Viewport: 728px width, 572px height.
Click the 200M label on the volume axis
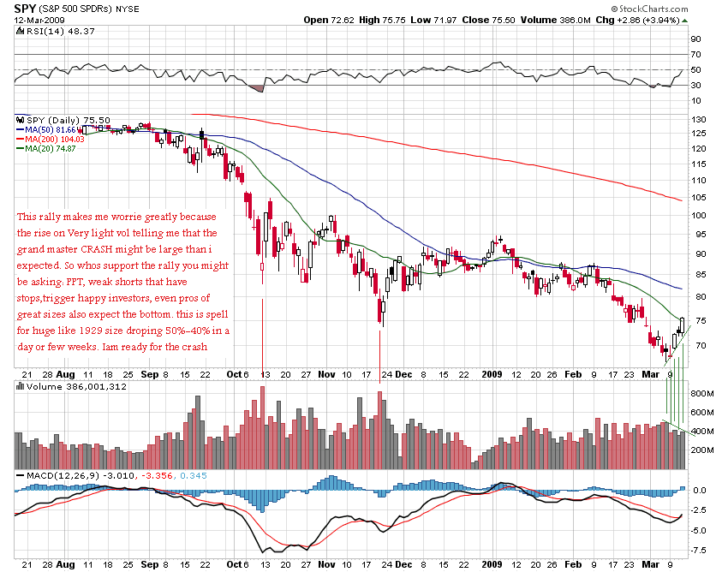pos(702,450)
